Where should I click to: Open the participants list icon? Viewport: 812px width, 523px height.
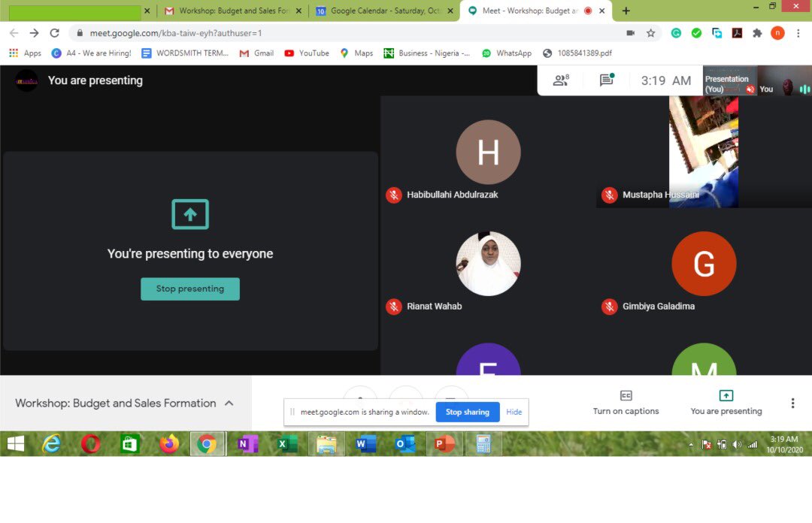tap(561, 80)
